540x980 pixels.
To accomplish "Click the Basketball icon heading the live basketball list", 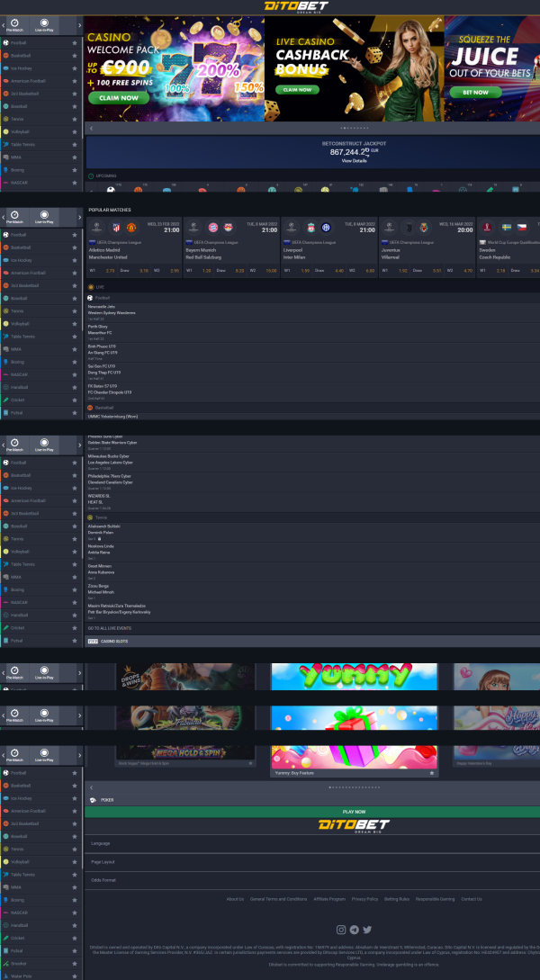I will (91, 408).
